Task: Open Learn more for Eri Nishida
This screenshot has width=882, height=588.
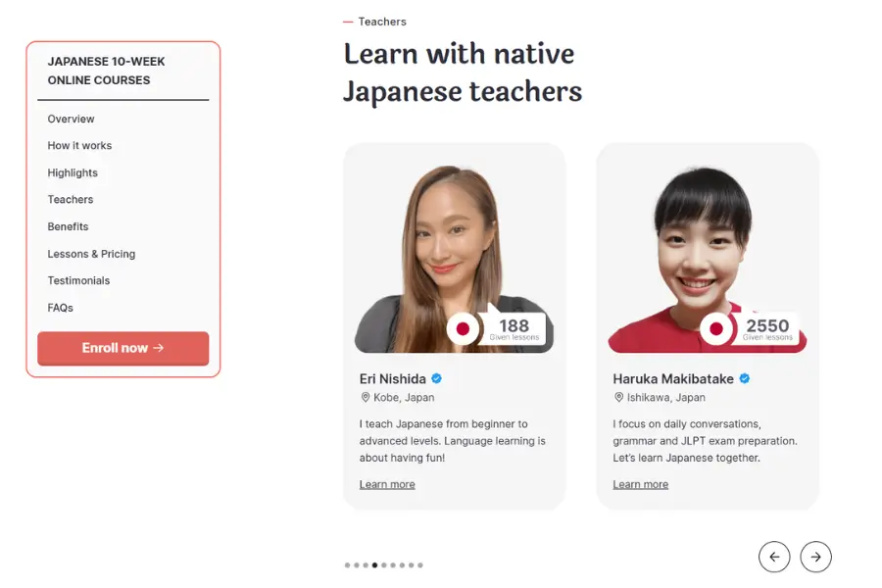Action: [x=387, y=484]
